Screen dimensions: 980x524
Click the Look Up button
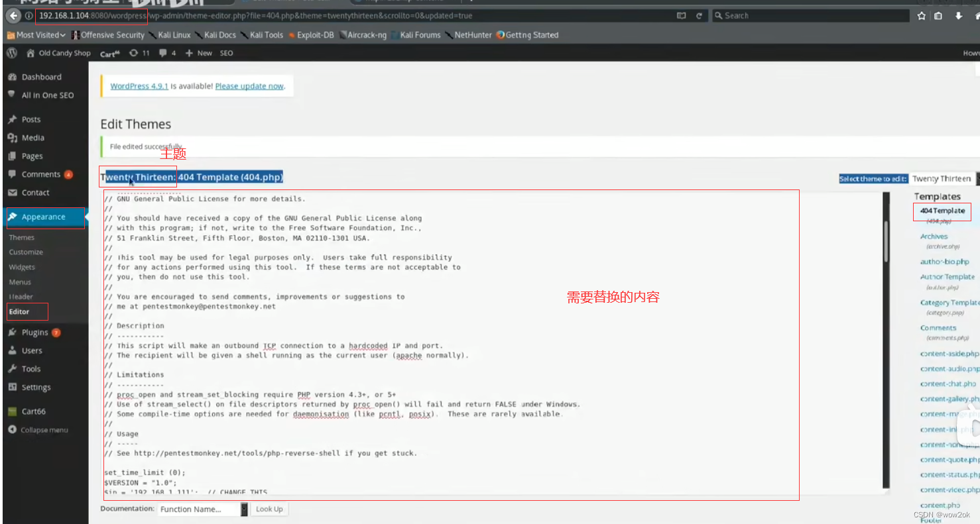(x=269, y=509)
